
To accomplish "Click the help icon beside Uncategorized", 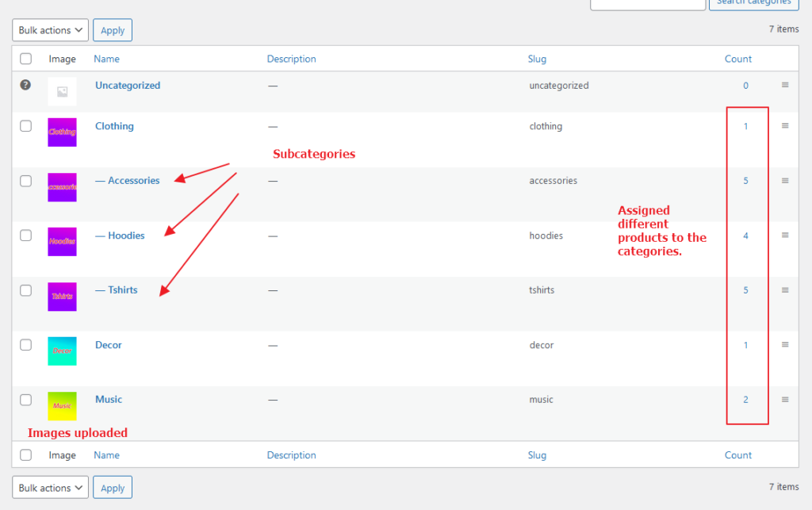I will [x=25, y=85].
